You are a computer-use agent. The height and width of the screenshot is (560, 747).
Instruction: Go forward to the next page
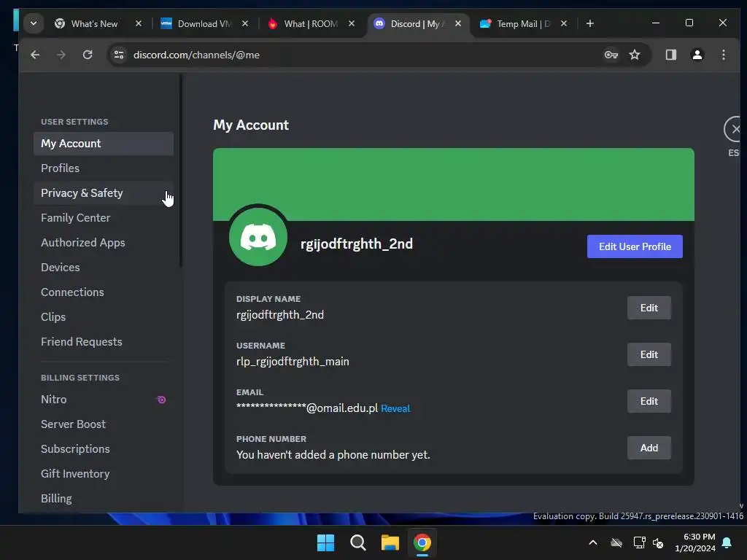(61, 55)
